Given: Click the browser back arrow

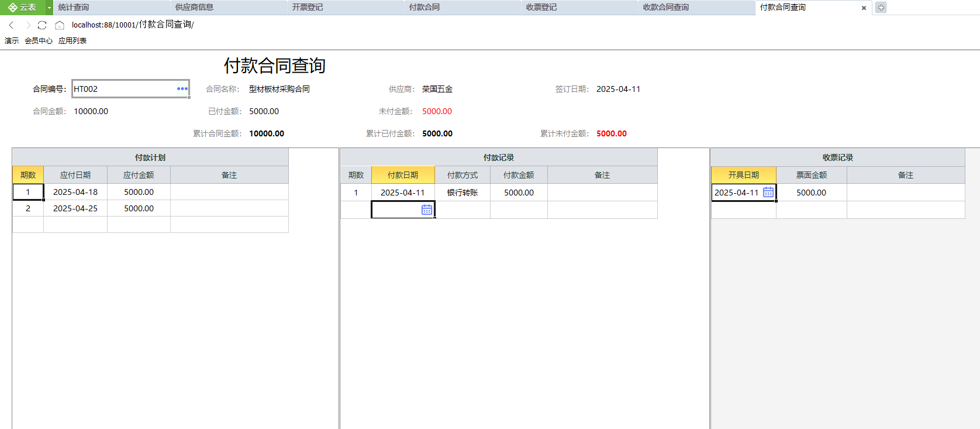Looking at the screenshot, I should (x=11, y=25).
